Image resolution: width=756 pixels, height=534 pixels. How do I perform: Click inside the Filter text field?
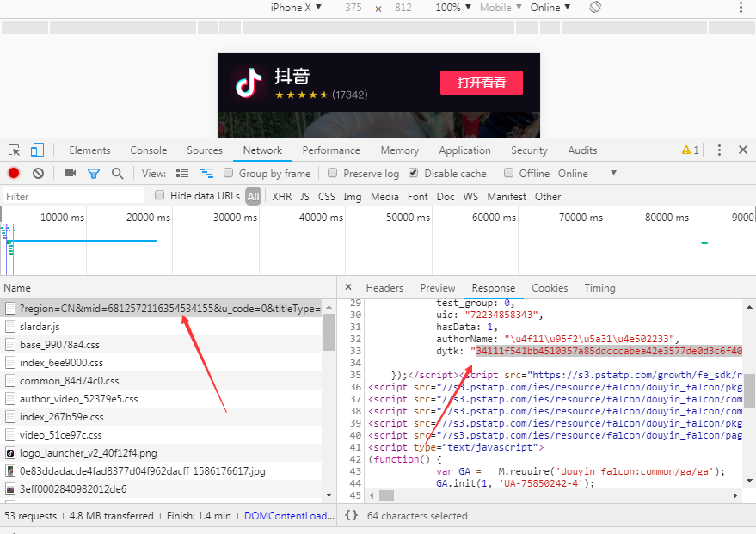74,196
